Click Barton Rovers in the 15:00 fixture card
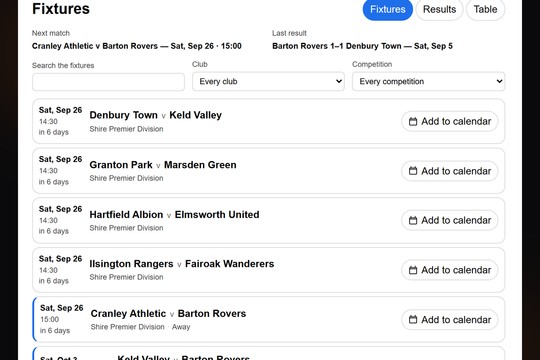Image resolution: width=540 pixels, height=360 pixels. (x=212, y=313)
